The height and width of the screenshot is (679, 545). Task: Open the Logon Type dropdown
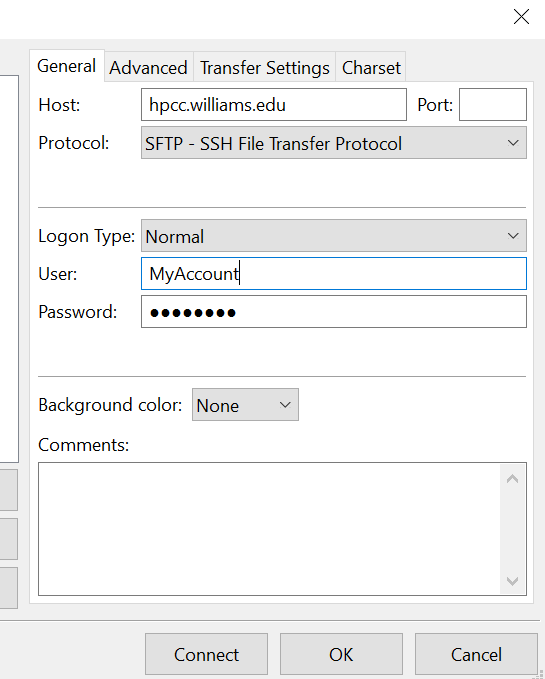334,236
